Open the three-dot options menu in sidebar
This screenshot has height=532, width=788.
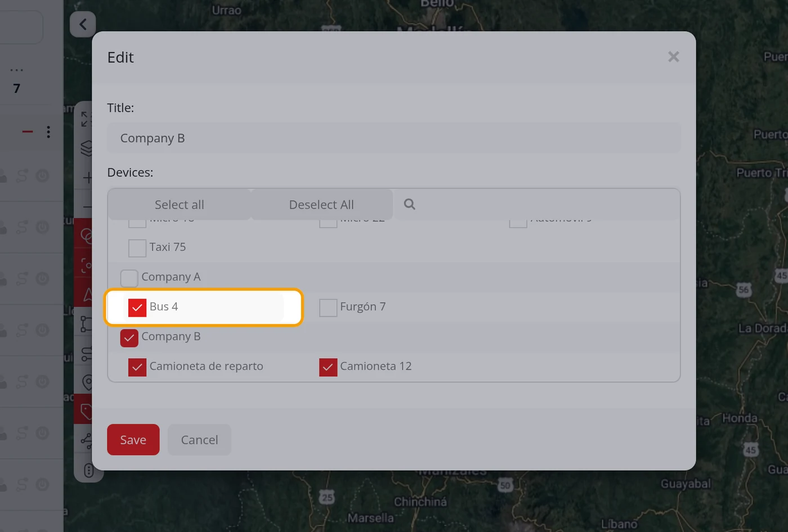point(48,132)
